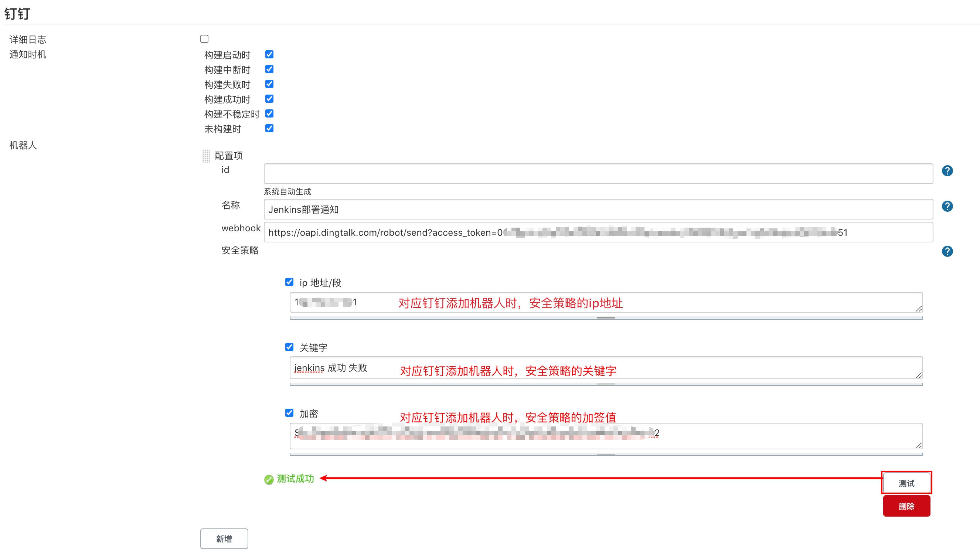Screen dimensions: 980x558
Task: Click the red 删除 button
Action: (x=906, y=506)
